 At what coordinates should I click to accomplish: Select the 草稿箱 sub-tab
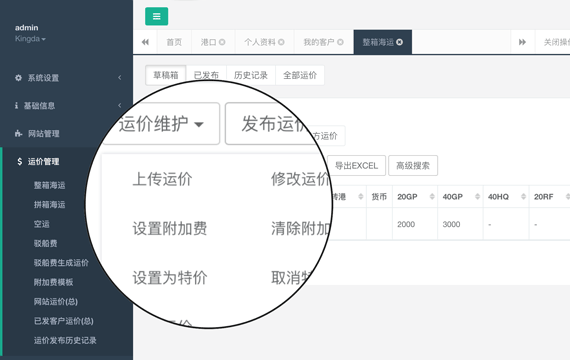click(x=166, y=75)
